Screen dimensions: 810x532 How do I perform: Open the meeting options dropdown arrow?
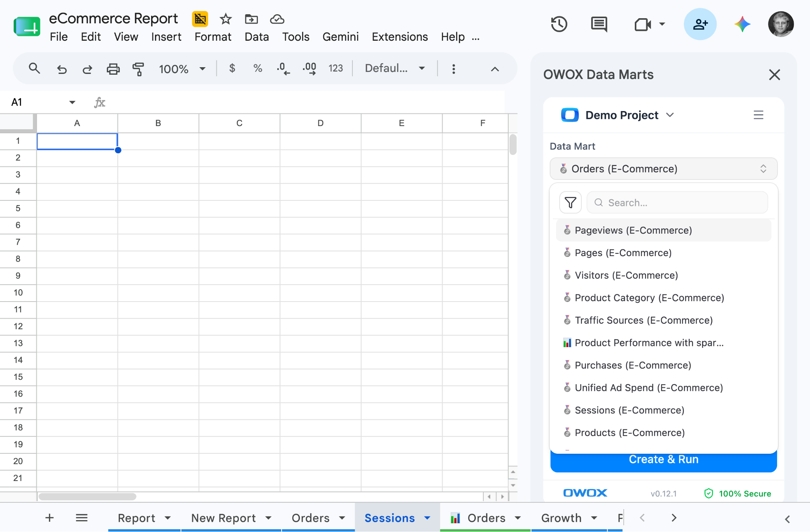coord(662,24)
